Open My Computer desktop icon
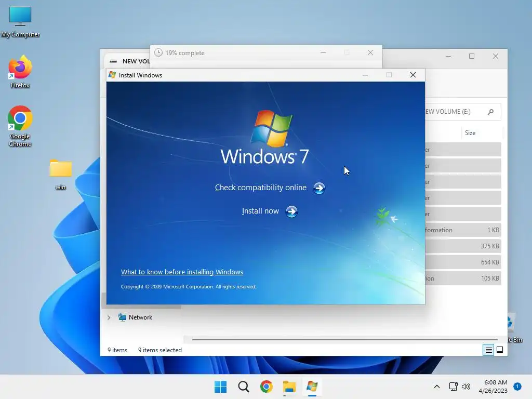This screenshot has width=532, height=399. tap(20, 21)
